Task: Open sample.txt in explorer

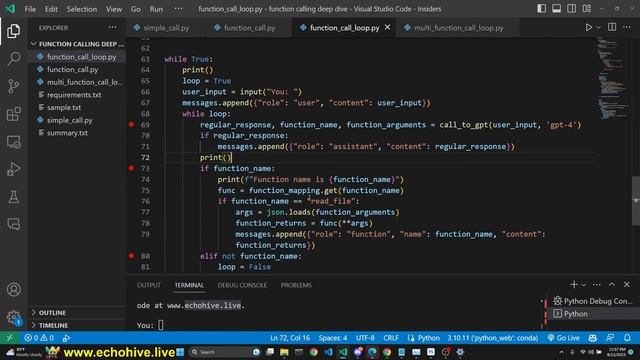Action: click(x=77, y=107)
